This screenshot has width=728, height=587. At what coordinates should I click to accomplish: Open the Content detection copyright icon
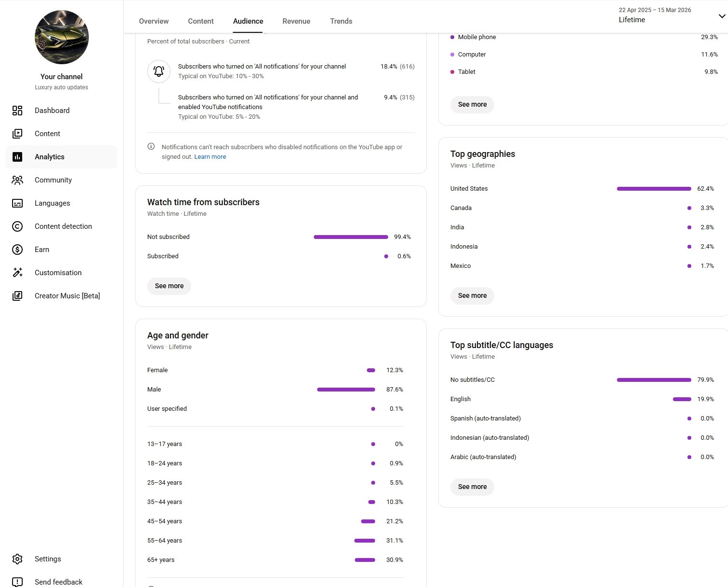pos(17,226)
